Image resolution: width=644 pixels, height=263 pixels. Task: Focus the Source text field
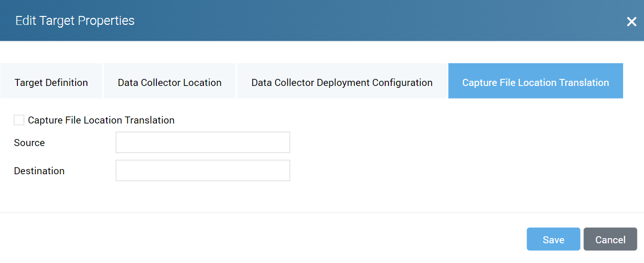pos(203,142)
